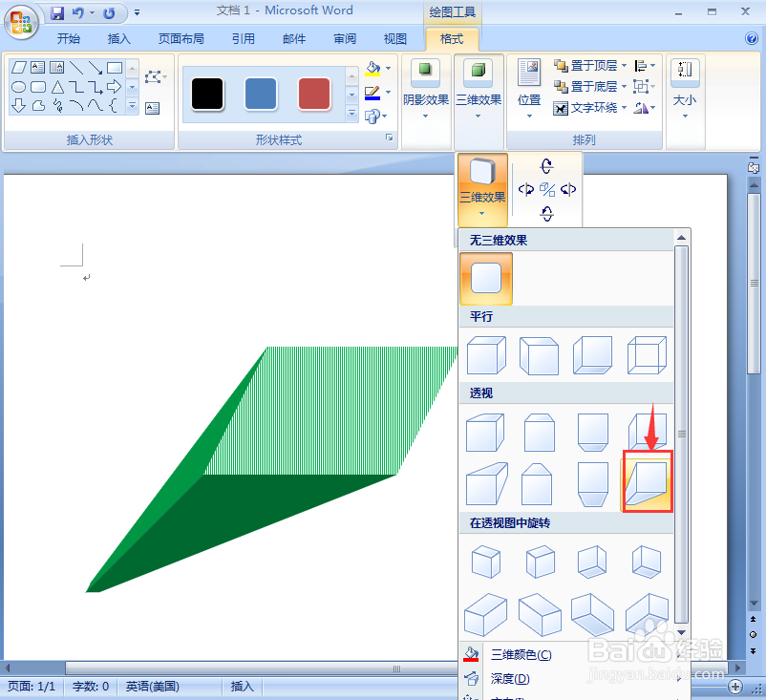The image size is (766, 700).
Task: Apply first rotate-in-perspective 3-D style
Action: 486,562
